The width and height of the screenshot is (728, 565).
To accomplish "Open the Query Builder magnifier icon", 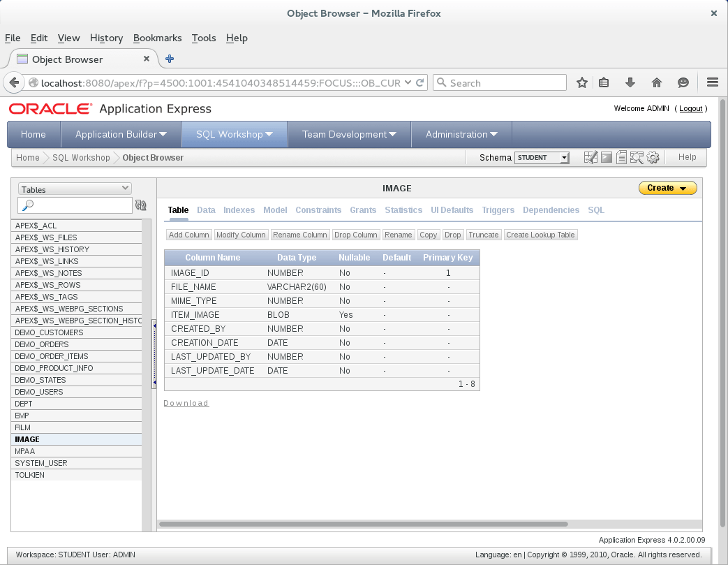I will click(x=637, y=158).
